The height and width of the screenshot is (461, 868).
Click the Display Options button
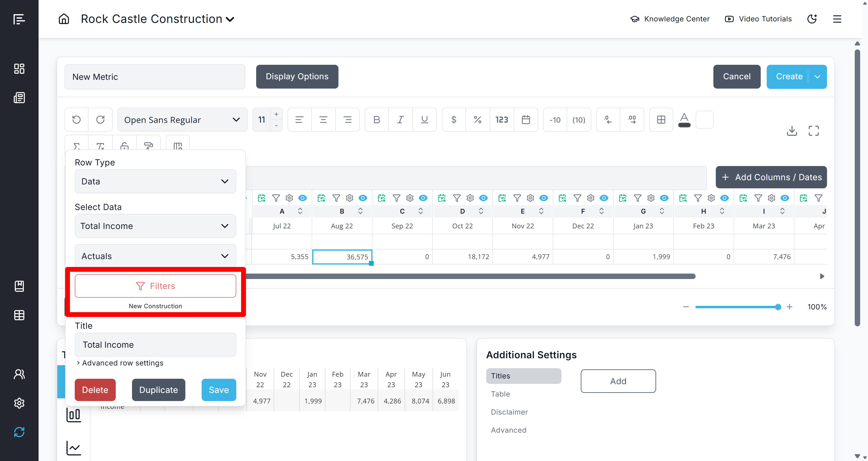point(297,77)
